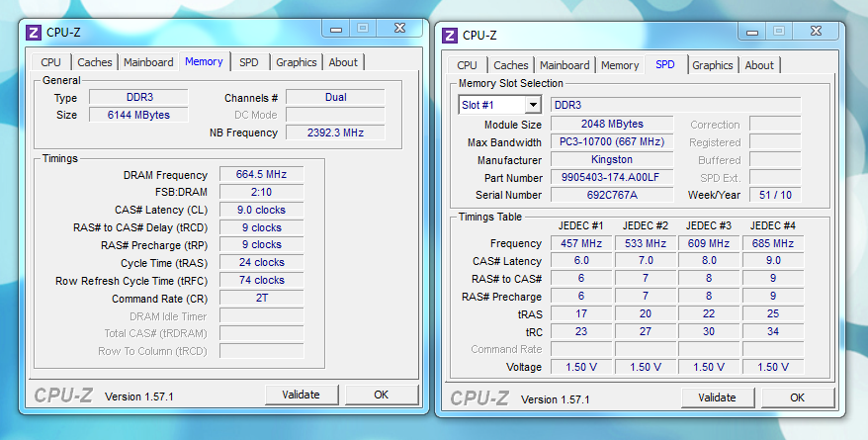Click the empty Registered field
868x440 pixels.
pyautogui.click(x=775, y=141)
